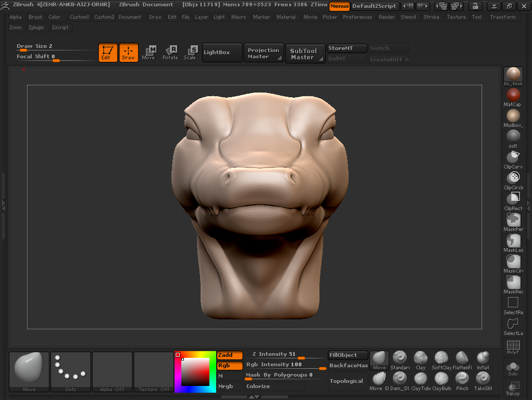Choose the MatCap red material sphere
The height and width of the screenshot is (400, 532).
[513, 95]
